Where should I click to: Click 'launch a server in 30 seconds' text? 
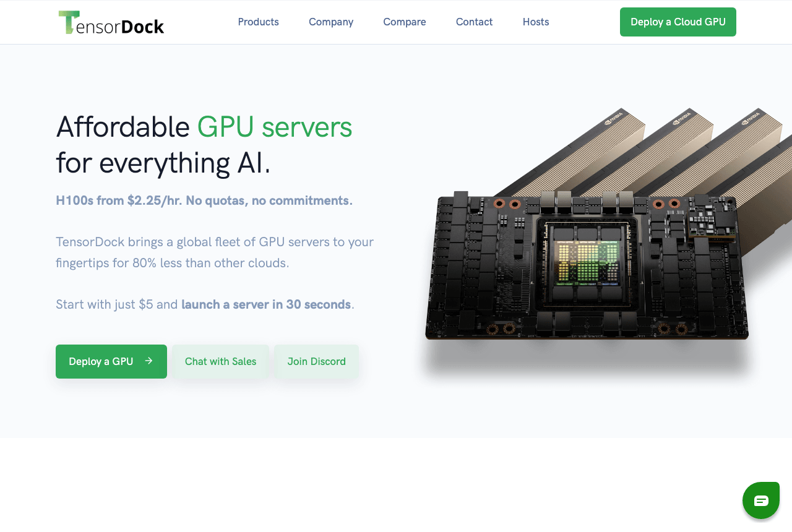click(266, 304)
